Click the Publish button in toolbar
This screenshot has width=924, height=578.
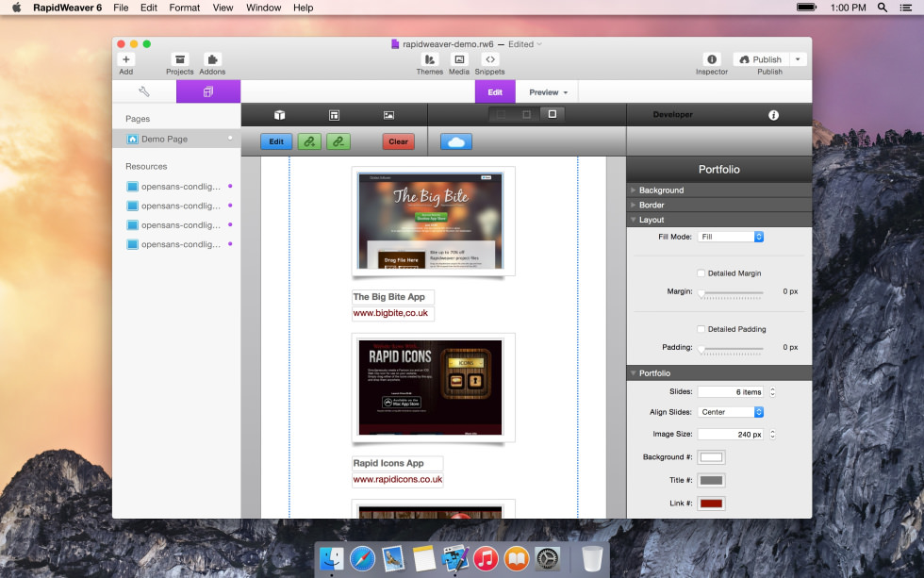pos(760,59)
